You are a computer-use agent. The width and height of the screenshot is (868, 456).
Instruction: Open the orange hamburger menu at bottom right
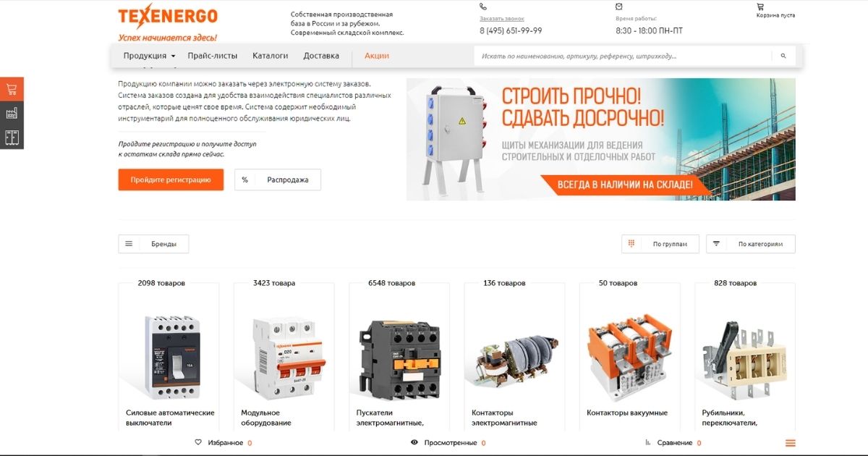(790, 443)
